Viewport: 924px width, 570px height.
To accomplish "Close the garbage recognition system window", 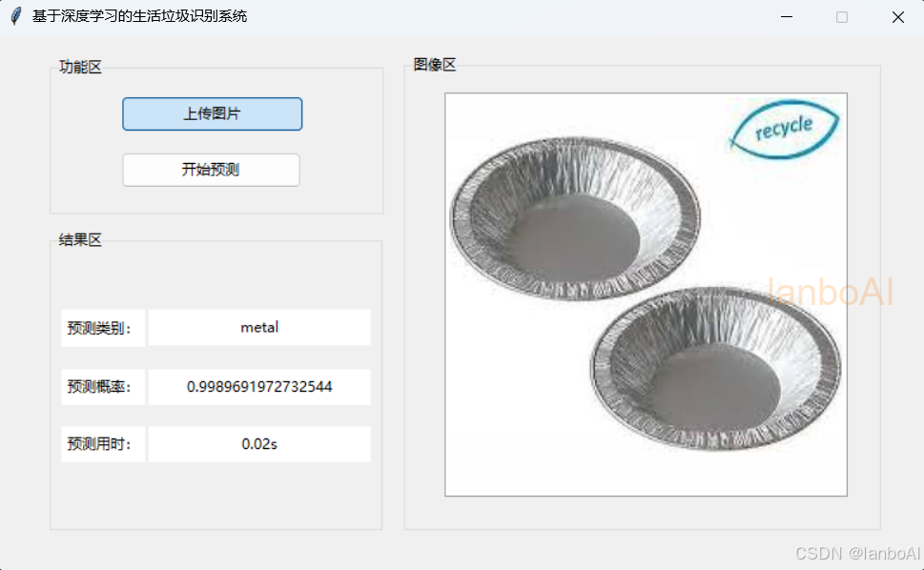I will point(897,17).
